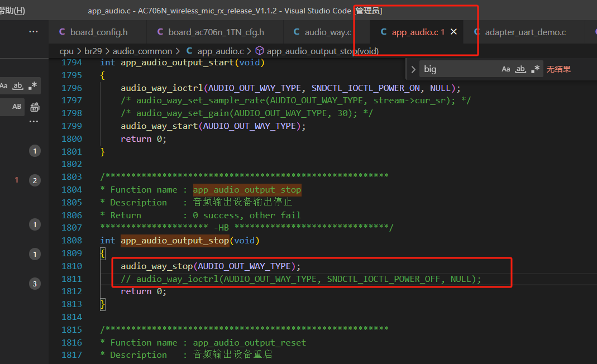The image size is (597, 364).
Task: Click line number 1796 in the gutter
Action: pyautogui.click(x=71, y=88)
